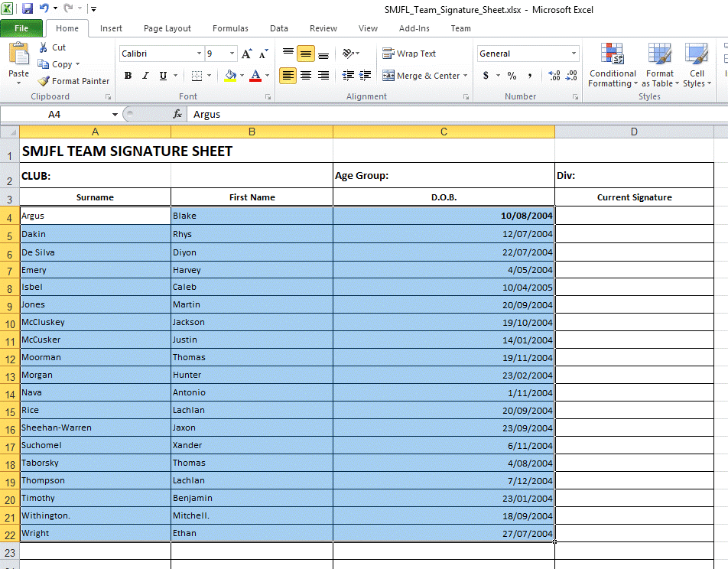Image resolution: width=728 pixels, height=569 pixels.
Task: Toggle Bold formatting
Action: pyautogui.click(x=128, y=76)
